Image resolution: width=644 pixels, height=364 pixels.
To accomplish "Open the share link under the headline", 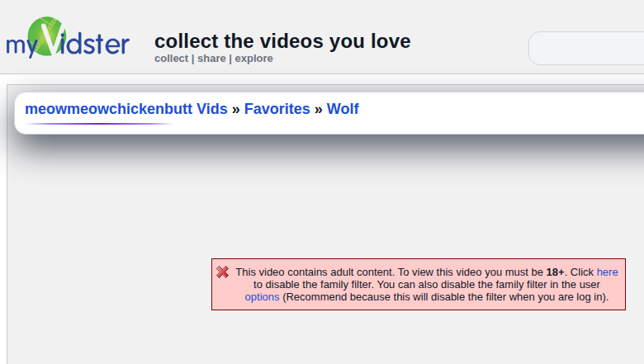I will tap(211, 59).
